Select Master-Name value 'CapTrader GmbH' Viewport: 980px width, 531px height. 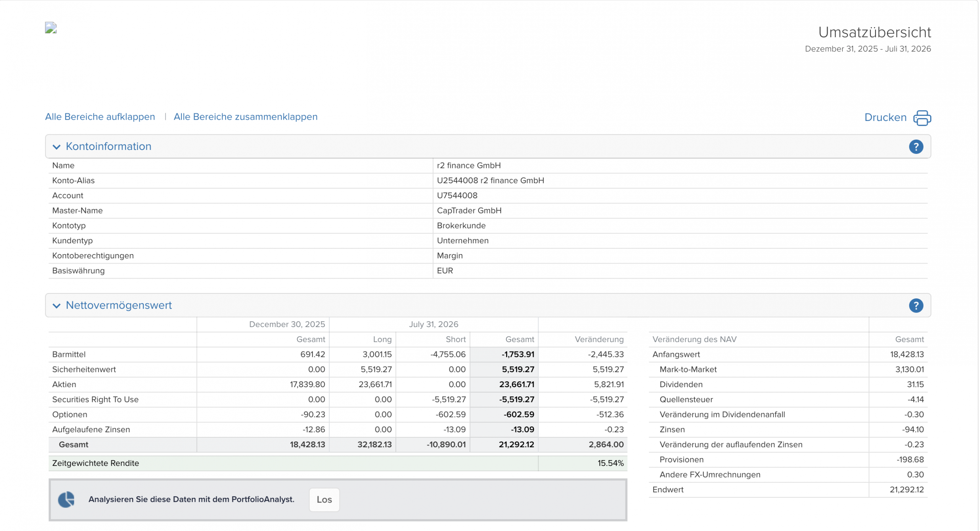[469, 210]
